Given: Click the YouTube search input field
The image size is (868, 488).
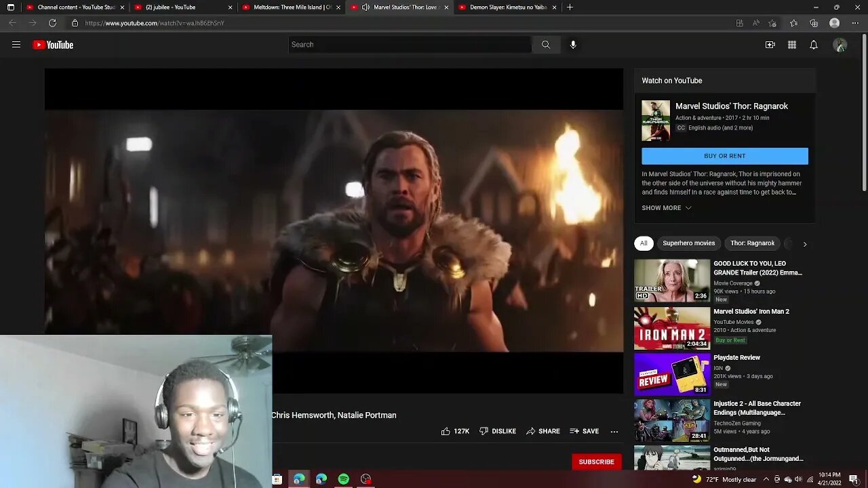Looking at the screenshot, I should click(410, 45).
